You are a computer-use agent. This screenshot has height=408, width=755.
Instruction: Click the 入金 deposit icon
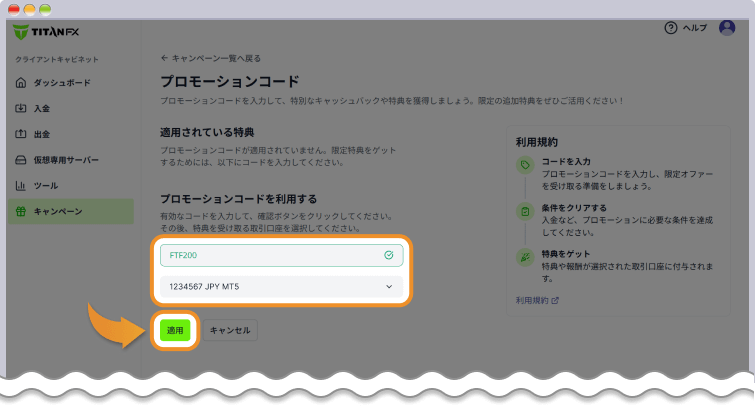pyautogui.click(x=21, y=108)
